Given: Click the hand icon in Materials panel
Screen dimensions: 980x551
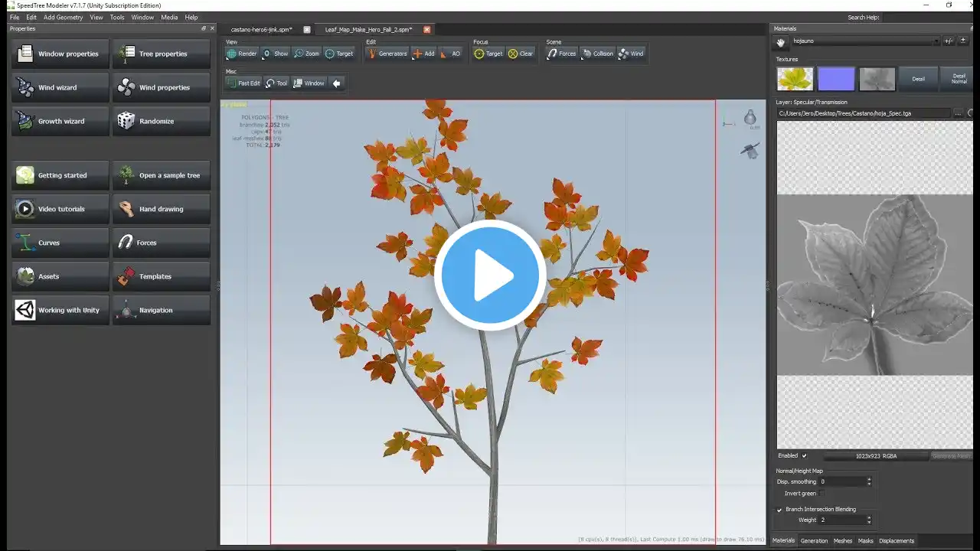Looking at the screenshot, I should pyautogui.click(x=781, y=41).
